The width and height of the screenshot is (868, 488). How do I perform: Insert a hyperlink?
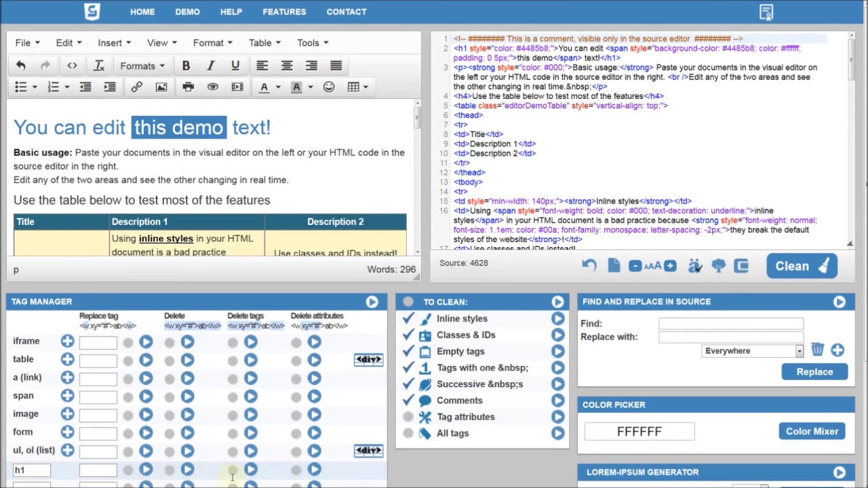coord(136,87)
